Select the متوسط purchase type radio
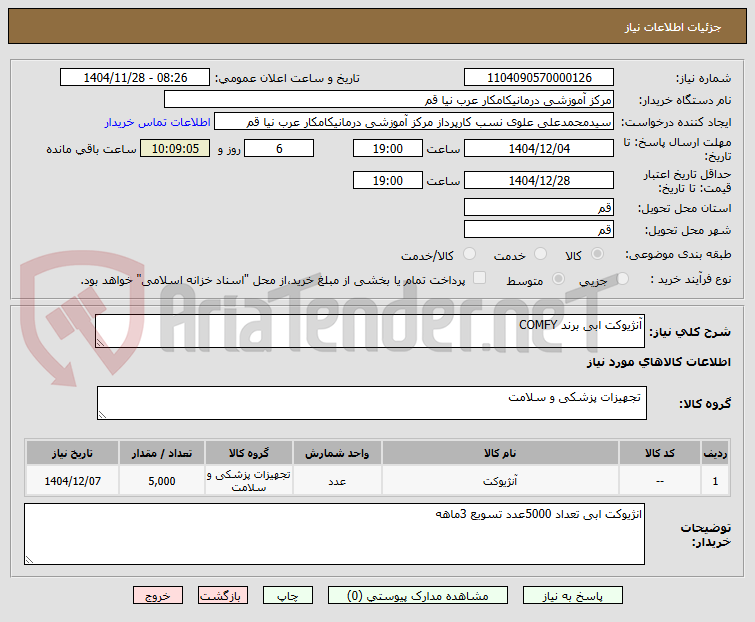Screen dimensions: 755x622 (558, 278)
